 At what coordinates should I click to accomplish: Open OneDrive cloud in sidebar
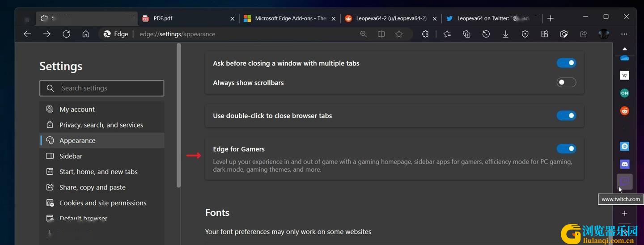[x=625, y=58]
